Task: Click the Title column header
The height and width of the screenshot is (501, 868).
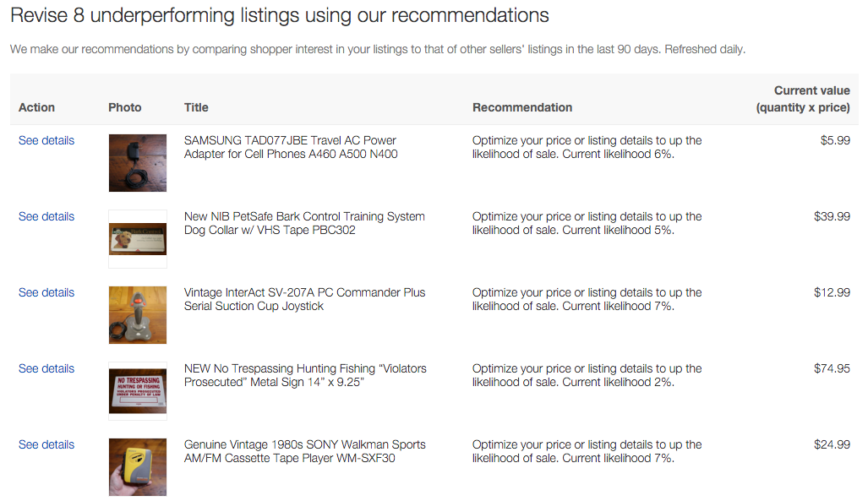Action: click(x=196, y=107)
